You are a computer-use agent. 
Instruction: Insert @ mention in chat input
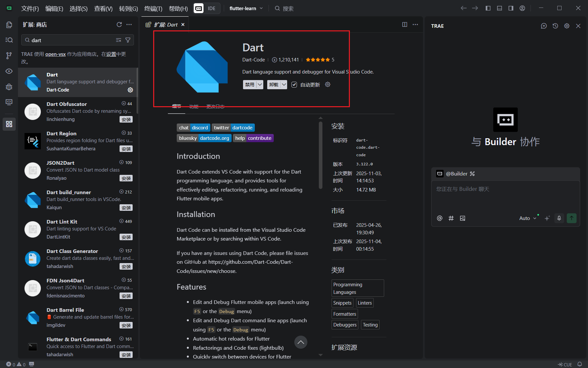click(440, 218)
